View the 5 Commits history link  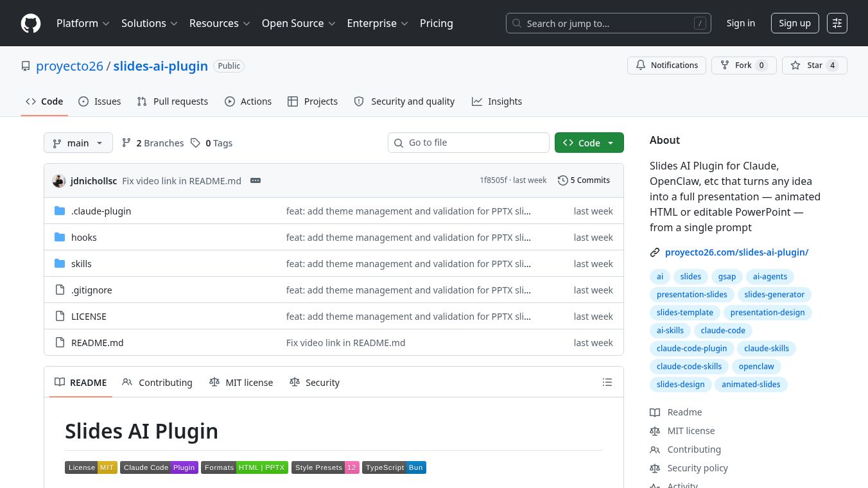click(x=584, y=180)
